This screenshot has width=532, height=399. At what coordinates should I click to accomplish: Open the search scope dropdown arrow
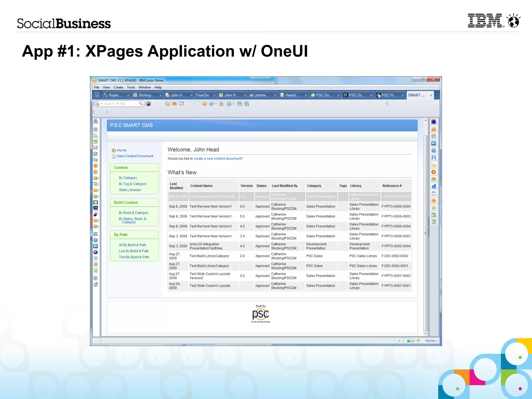click(x=102, y=104)
